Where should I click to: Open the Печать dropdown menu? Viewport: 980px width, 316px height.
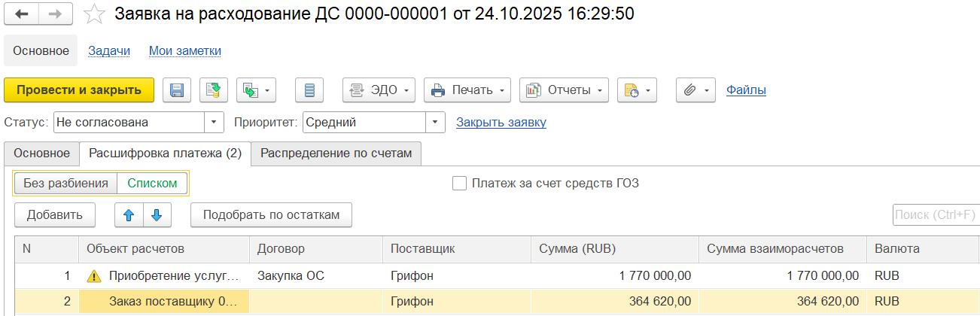pyautogui.click(x=467, y=90)
